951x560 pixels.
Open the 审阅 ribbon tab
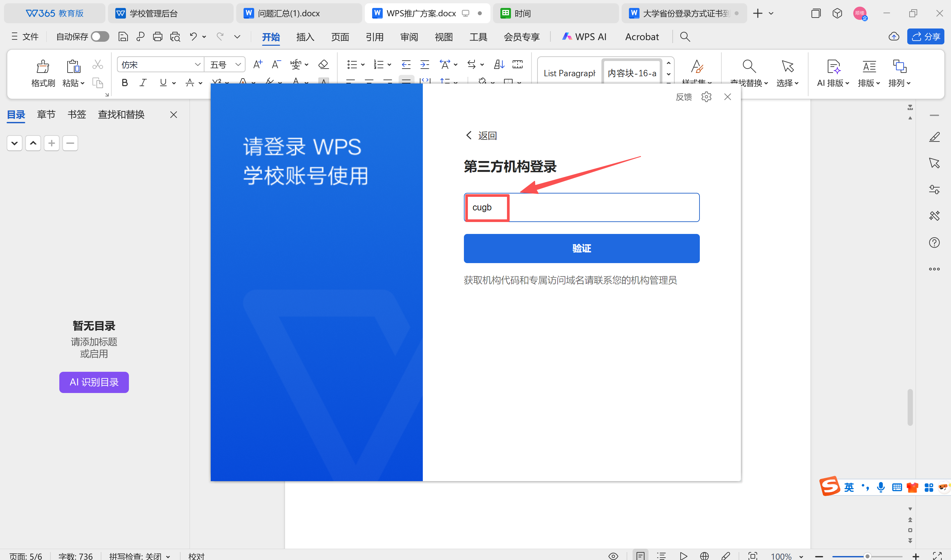409,36
